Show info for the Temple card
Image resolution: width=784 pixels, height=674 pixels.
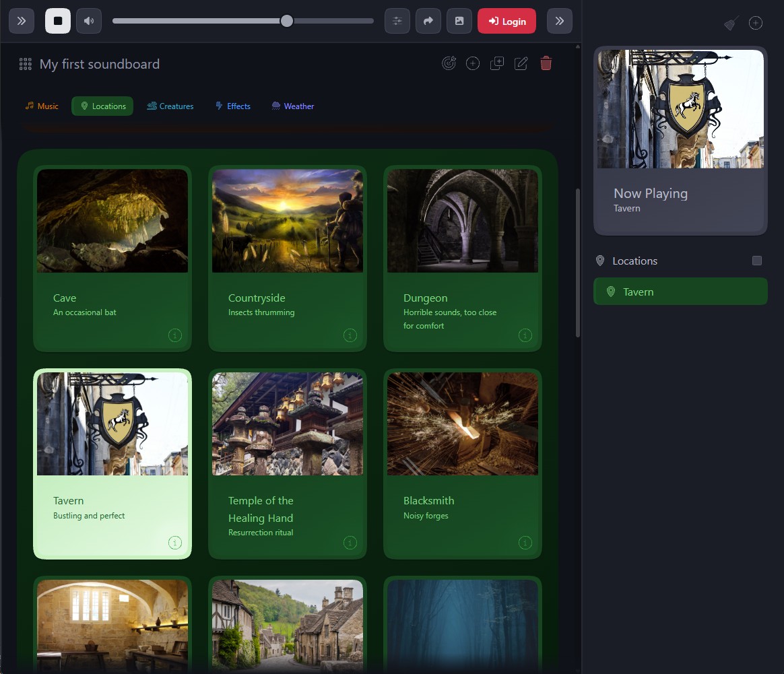350,543
